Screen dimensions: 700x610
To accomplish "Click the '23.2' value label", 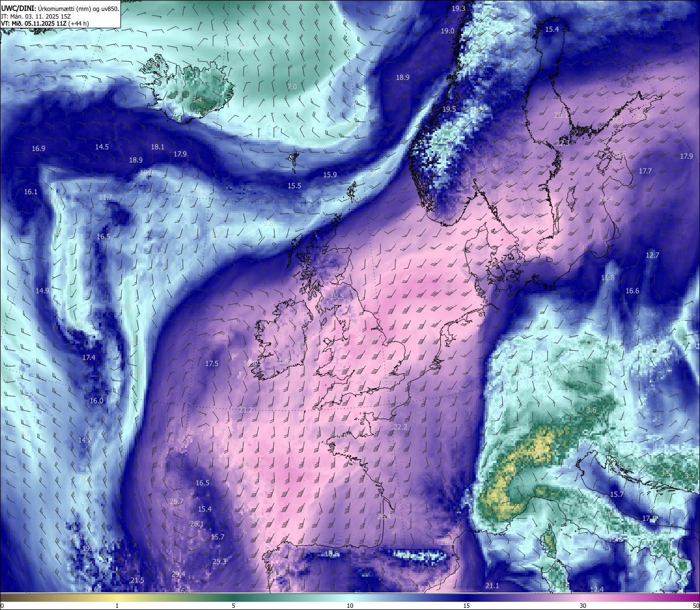I will coord(246,410).
